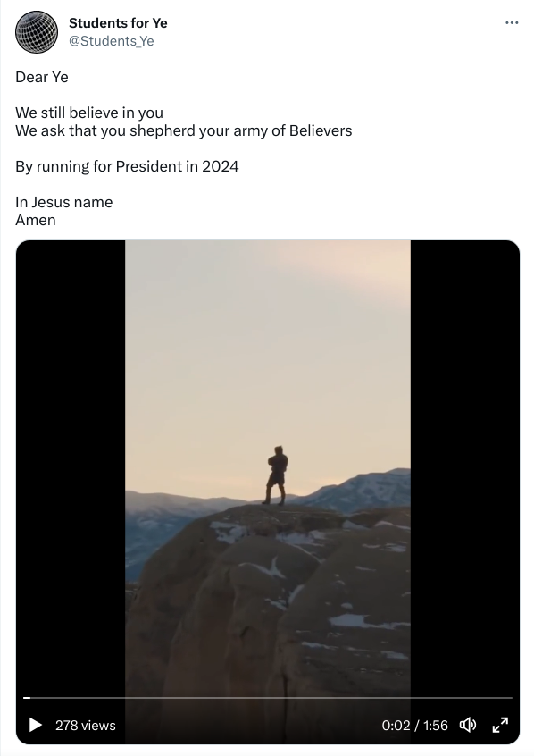The height and width of the screenshot is (756, 534).
Task: Click the 'By running for President in 2024' line
Action: click(x=127, y=166)
